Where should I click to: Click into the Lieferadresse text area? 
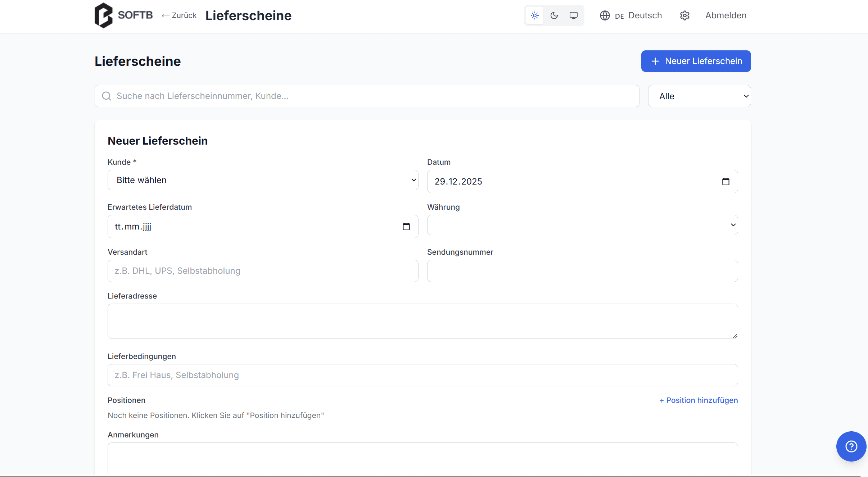coord(422,321)
